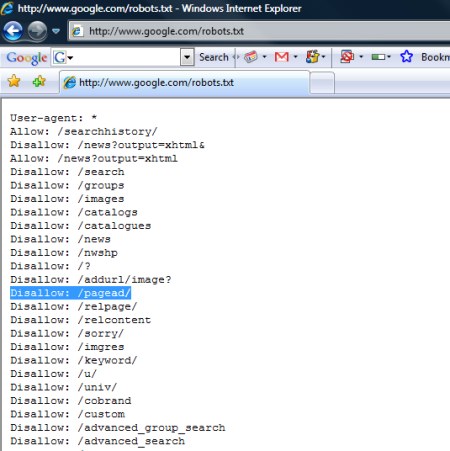Click the PageRank indicator bar
450x451 pixels.
point(378,57)
